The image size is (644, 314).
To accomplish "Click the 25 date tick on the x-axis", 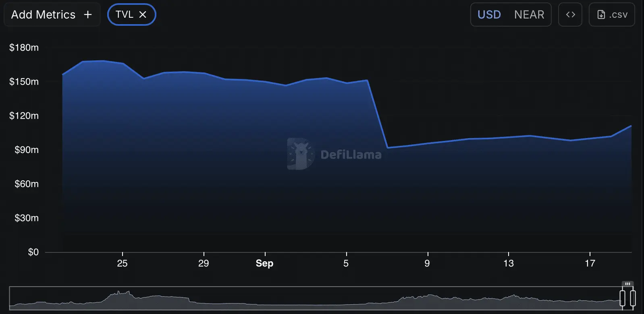I will (122, 263).
